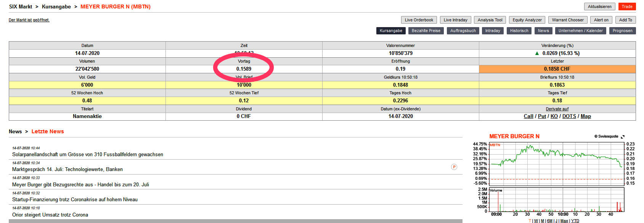
Task: Click the MEYER BURGER N price chart
Action: (x=557, y=163)
